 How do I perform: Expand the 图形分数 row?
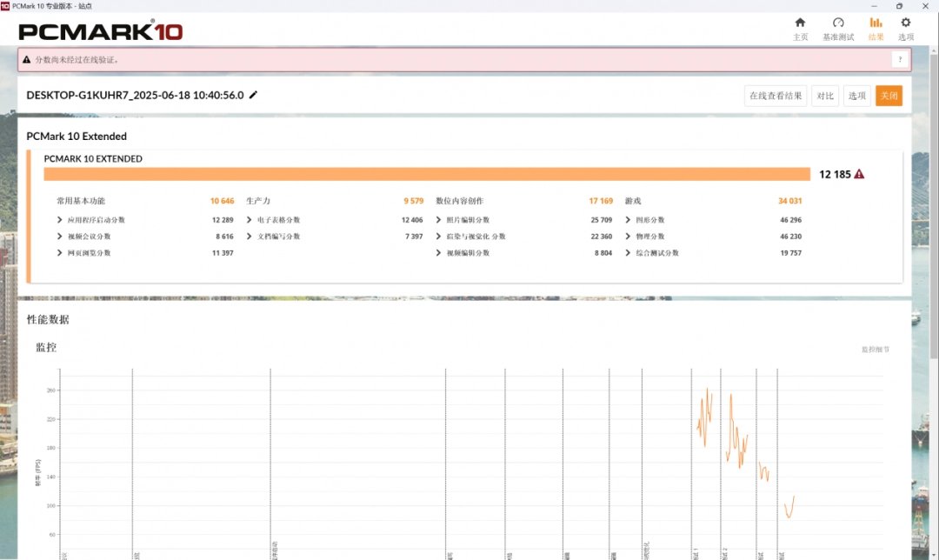pos(629,220)
